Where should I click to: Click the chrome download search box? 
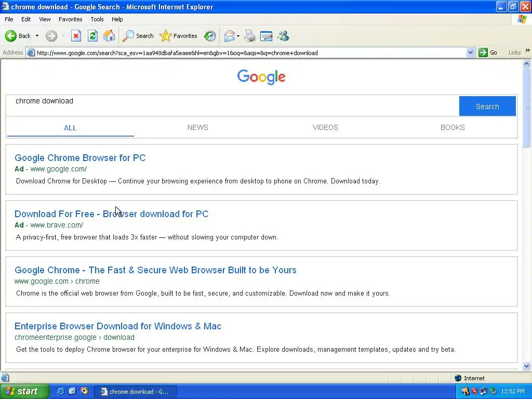233,106
